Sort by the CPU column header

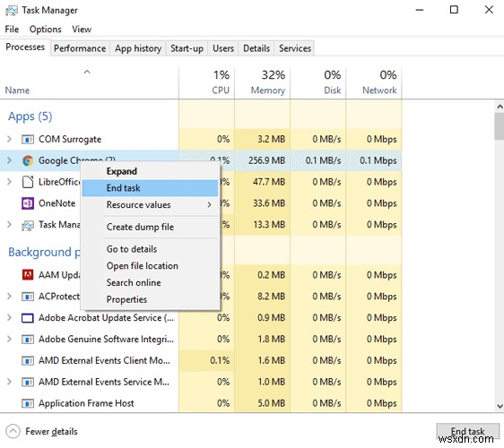tap(206, 82)
